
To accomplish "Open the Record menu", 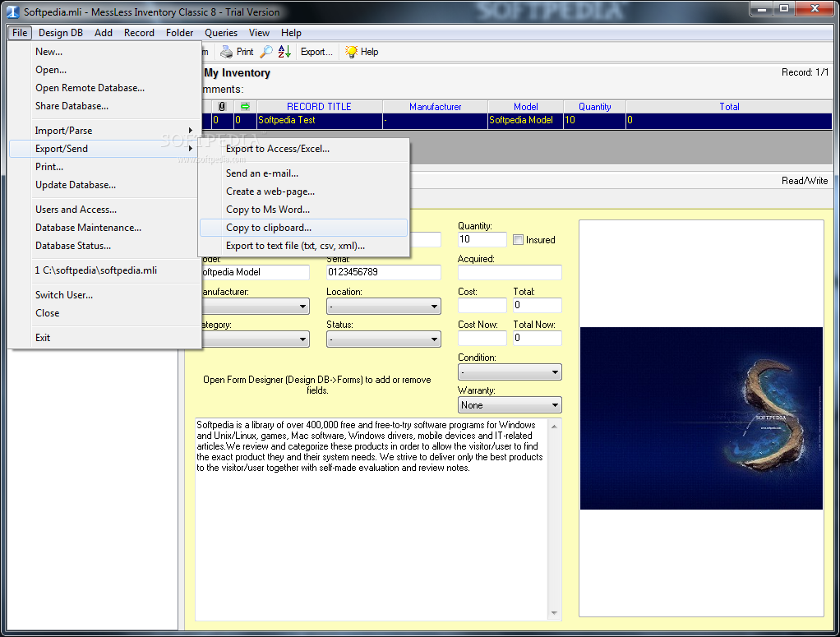I will pyautogui.click(x=139, y=33).
